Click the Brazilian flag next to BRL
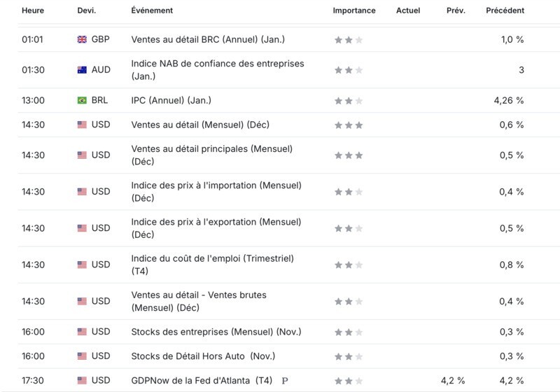Image resolution: width=560 pixels, height=392 pixels. pyautogui.click(x=82, y=100)
